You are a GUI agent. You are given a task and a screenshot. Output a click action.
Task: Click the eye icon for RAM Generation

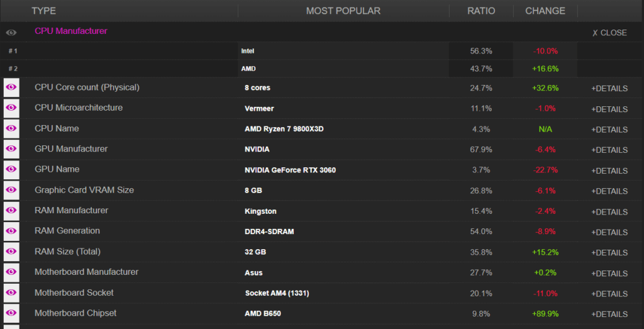pyautogui.click(x=11, y=231)
